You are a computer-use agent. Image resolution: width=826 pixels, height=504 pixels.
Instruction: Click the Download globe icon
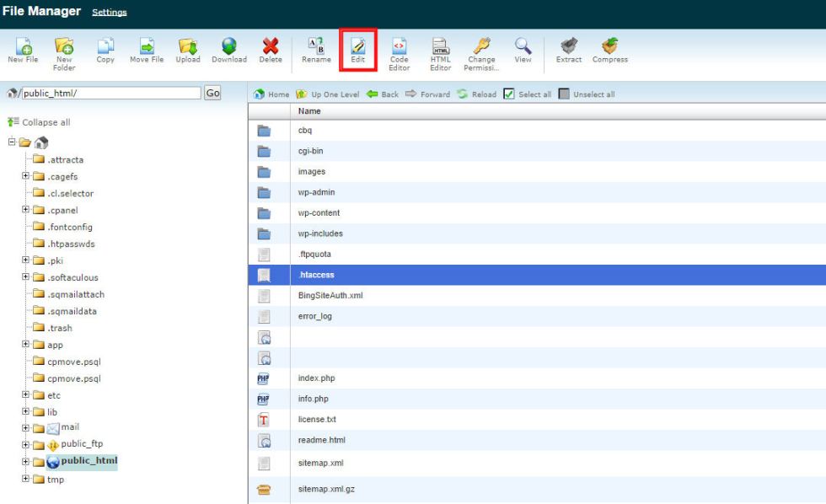pyautogui.click(x=229, y=46)
